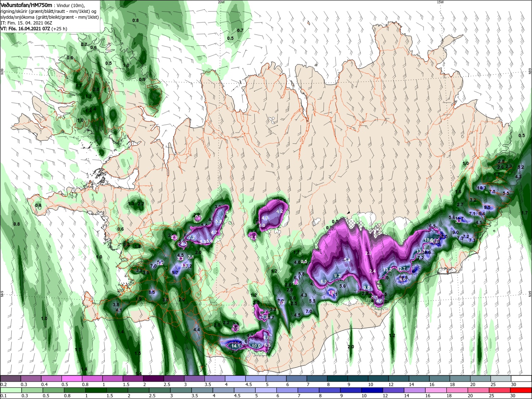Click the 9.5 value on the map
The image size is (532, 399).
click(x=487, y=207)
